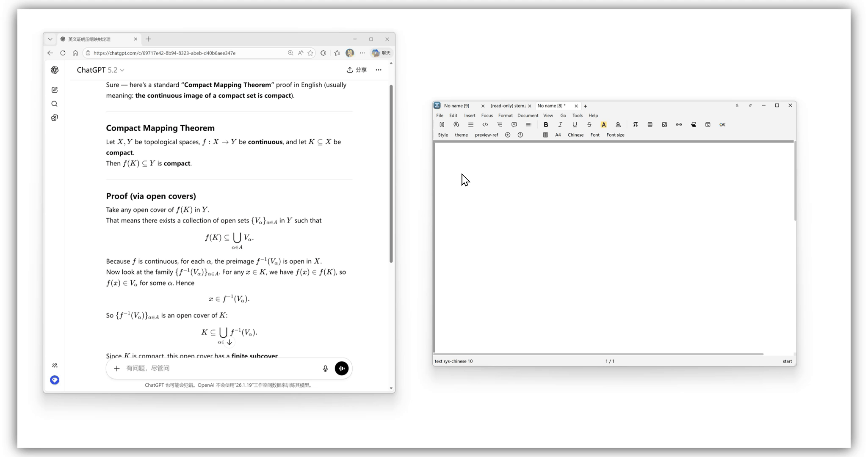Click the code block icon
Screen dimensions: 868x457
485,124
